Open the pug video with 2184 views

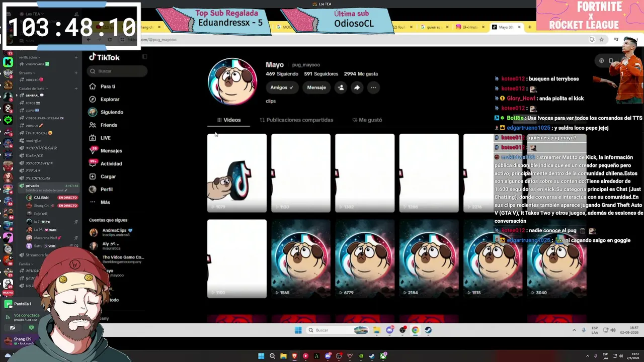429,258
